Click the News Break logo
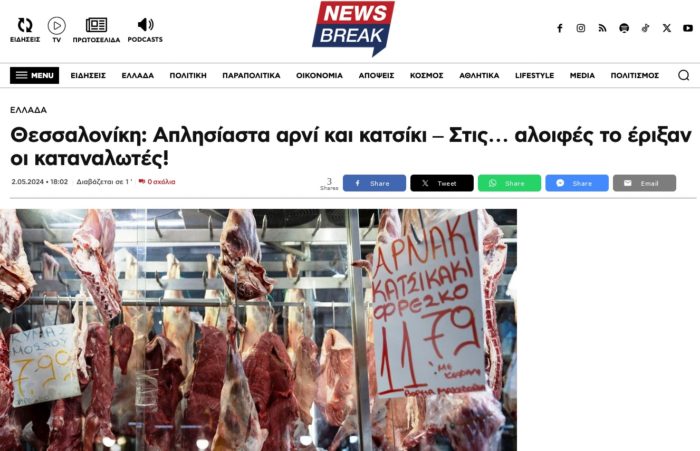The image size is (700, 451). pos(353,28)
